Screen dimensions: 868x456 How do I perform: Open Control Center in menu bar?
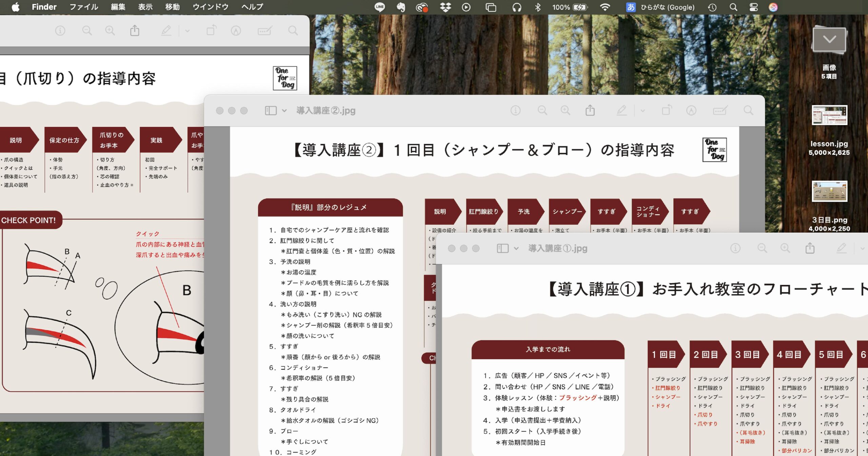coord(753,7)
